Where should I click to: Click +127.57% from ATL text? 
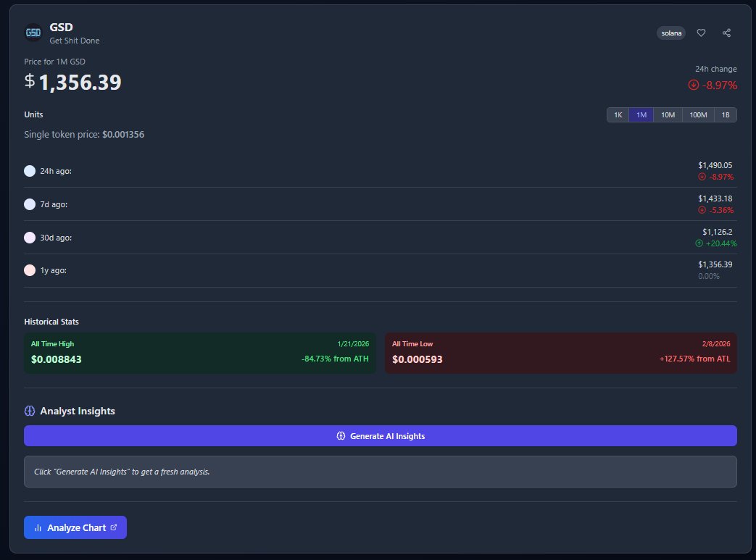(695, 359)
